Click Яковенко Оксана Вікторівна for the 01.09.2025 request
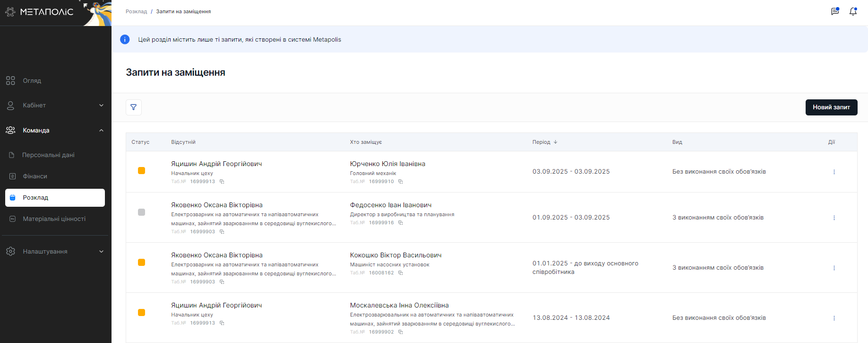The height and width of the screenshot is (343, 868). (217, 205)
